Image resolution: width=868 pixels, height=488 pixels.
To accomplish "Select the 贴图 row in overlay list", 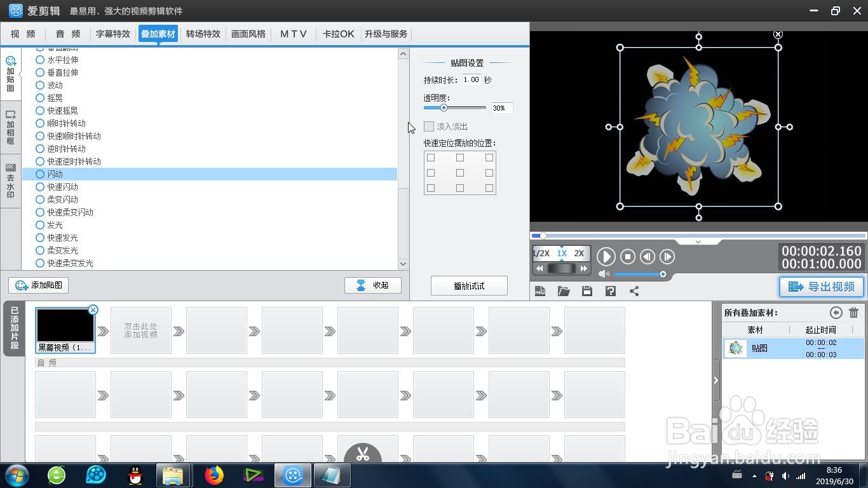I will pos(793,348).
